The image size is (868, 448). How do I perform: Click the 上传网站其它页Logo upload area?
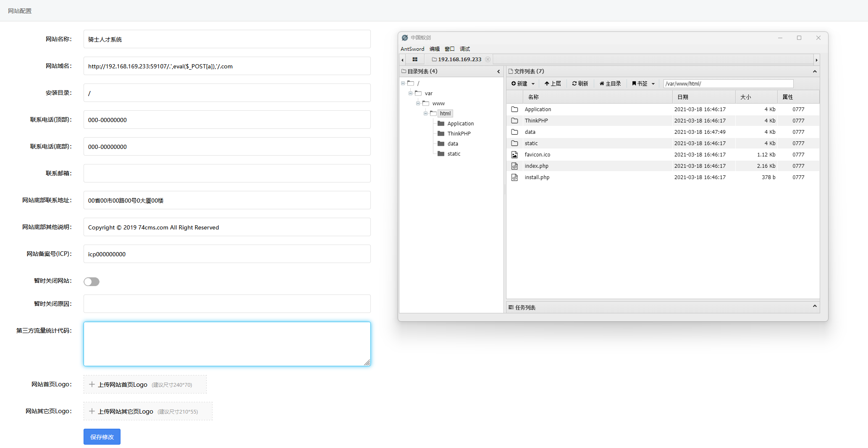148,411
